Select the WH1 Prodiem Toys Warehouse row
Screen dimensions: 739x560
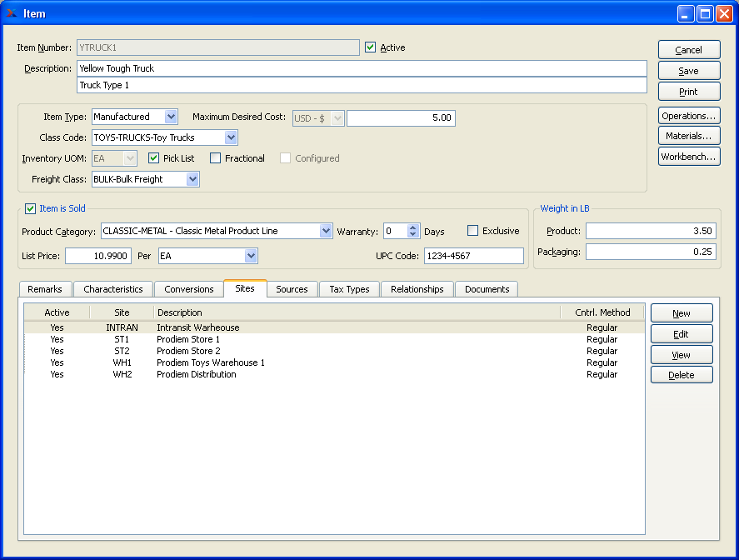(x=210, y=362)
